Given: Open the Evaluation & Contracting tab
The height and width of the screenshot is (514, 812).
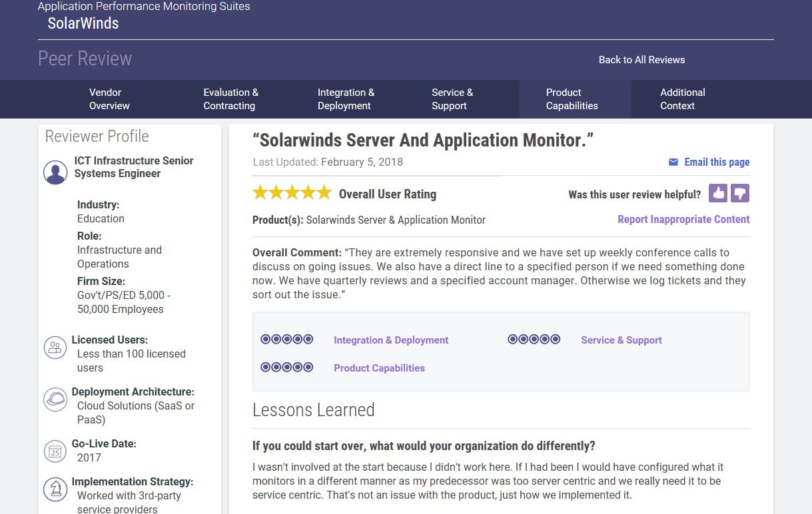Looking at the screenshot, I should 230,99.
